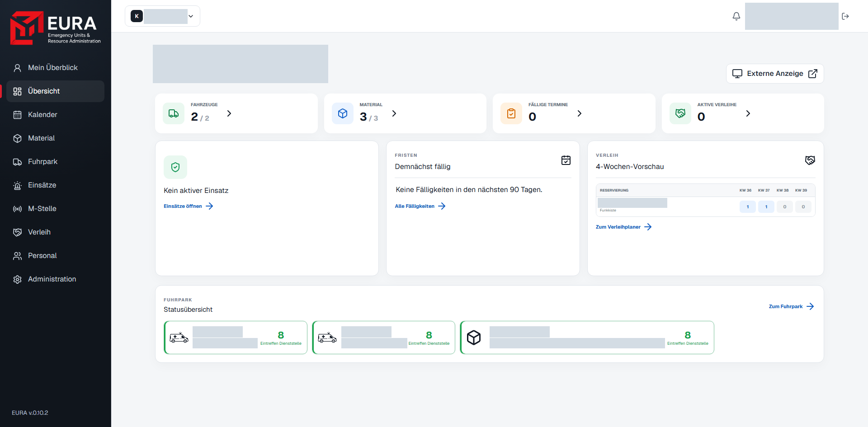Expand the Fahrzeuge card chevron
The image size is (868, 427).
point(229,113)
